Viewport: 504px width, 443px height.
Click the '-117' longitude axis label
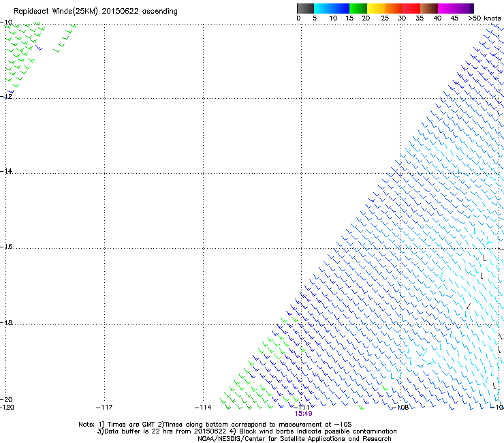[104, 408]
